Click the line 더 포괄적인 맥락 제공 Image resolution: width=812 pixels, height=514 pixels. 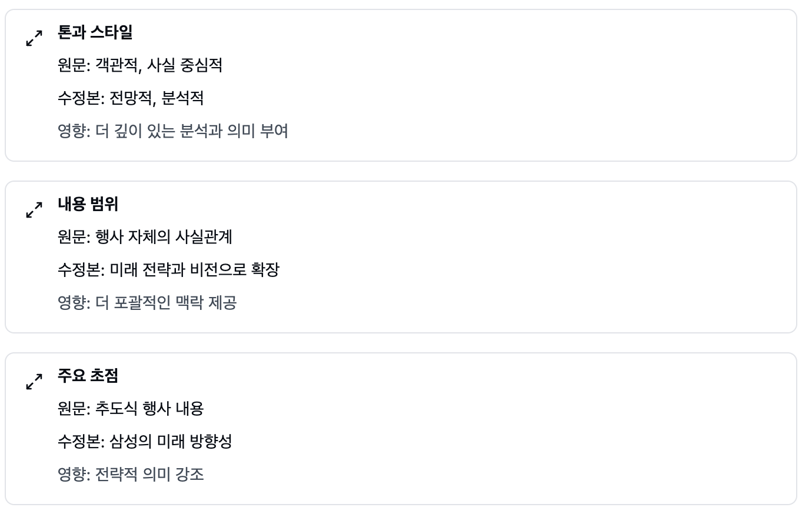click(149, 303)
